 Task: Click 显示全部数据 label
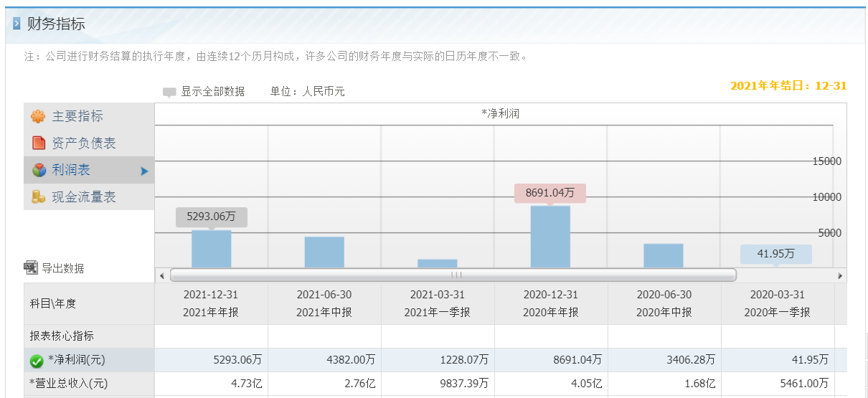[x=213, y=92]
